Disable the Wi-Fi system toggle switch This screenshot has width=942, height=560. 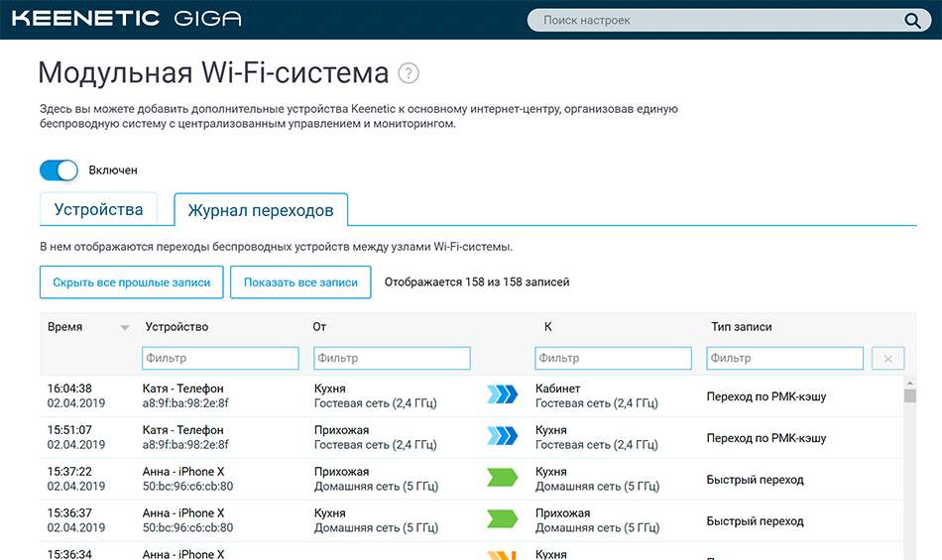(x=59, y=170)
